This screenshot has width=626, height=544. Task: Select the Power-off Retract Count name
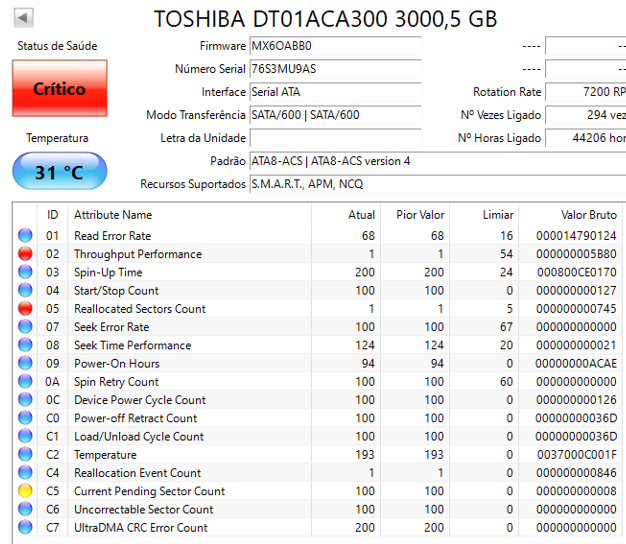(136, 418)
